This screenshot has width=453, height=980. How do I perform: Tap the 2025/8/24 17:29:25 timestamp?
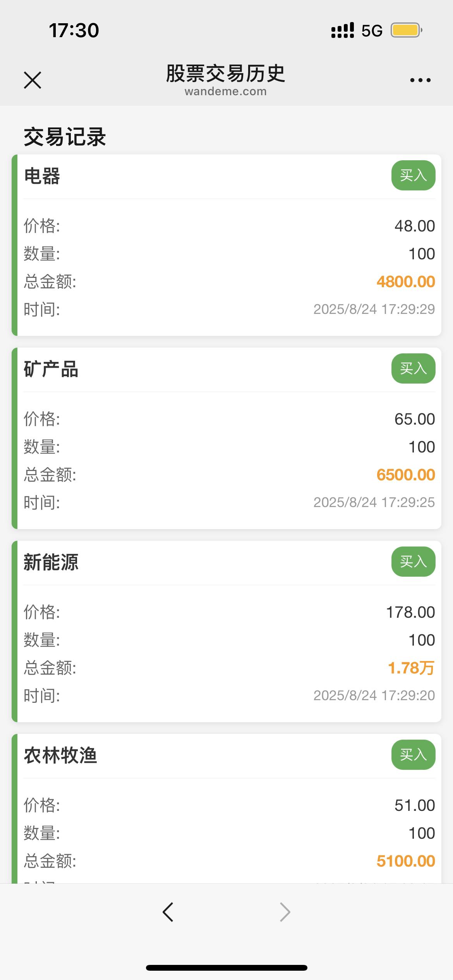pyautogui.click(x=374, y=502)
